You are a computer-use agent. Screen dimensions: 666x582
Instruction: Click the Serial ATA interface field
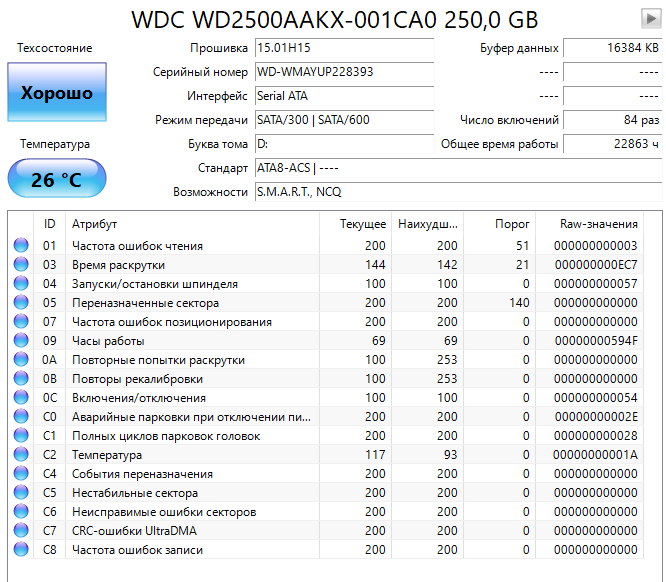[344, 96]
